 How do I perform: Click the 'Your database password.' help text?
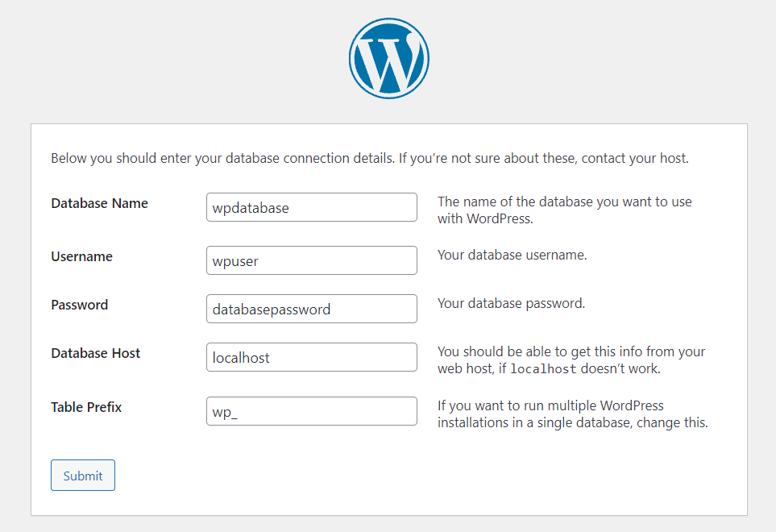pos(511,304)
